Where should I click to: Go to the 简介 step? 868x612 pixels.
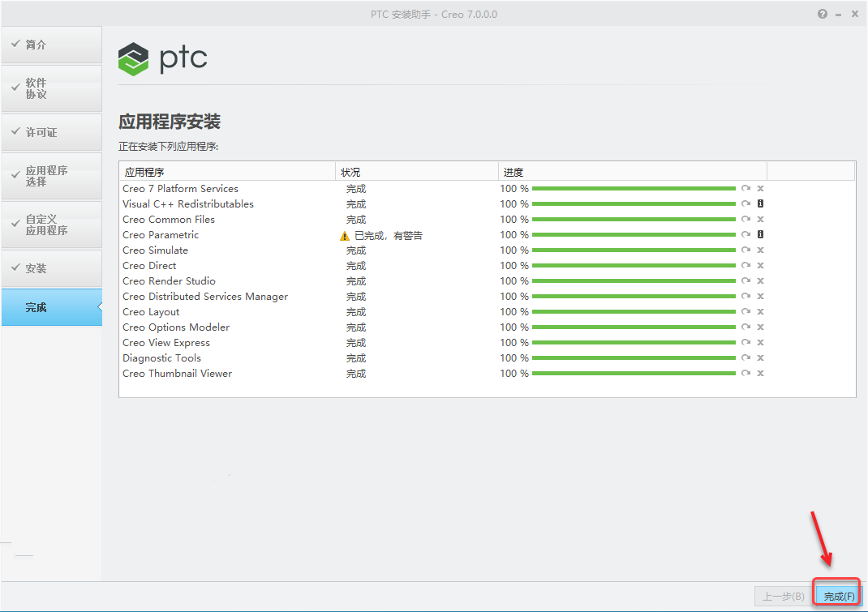(51, 45)
